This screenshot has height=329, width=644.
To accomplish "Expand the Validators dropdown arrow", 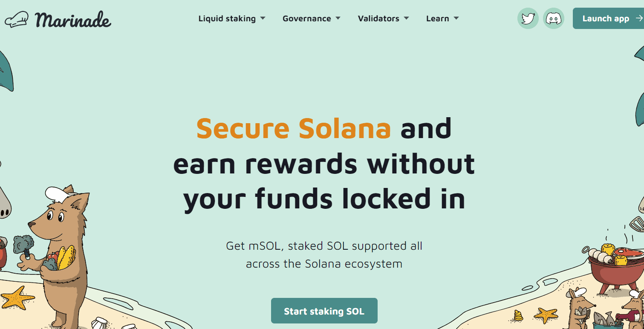I will pos(406,18).
